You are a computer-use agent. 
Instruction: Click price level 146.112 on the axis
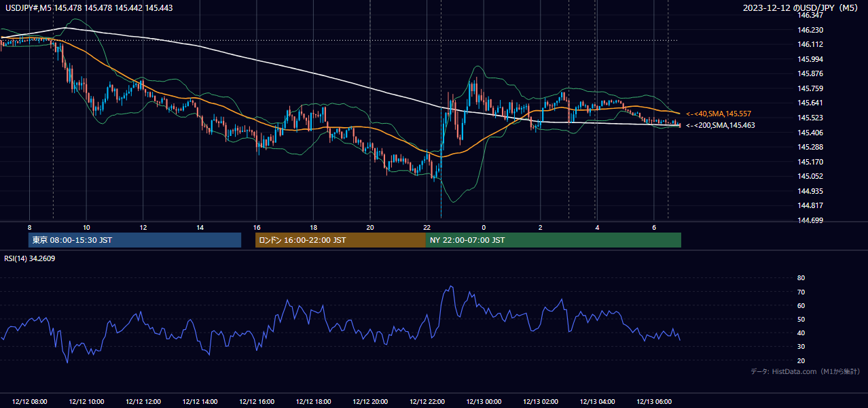811,44
